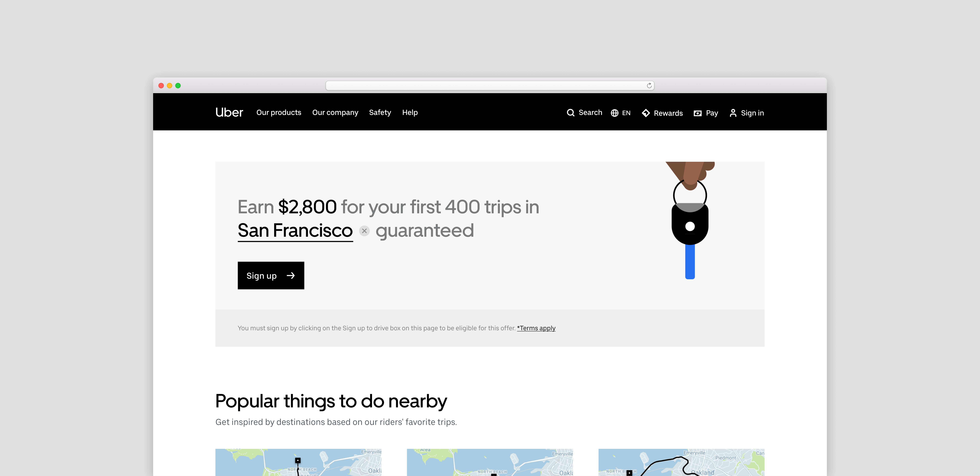Go to the Safety page
Screen dimensions: 980x476
pyautogui.click(x=380, y=112)
